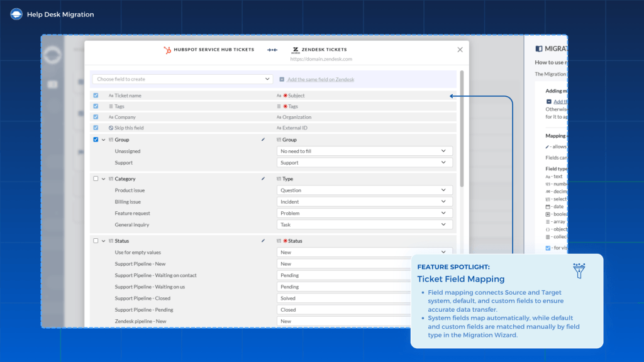Click the HubSpot Service Hub Tickets heading
The height and width of the screenshot is (362, 644).
(214, 50)
